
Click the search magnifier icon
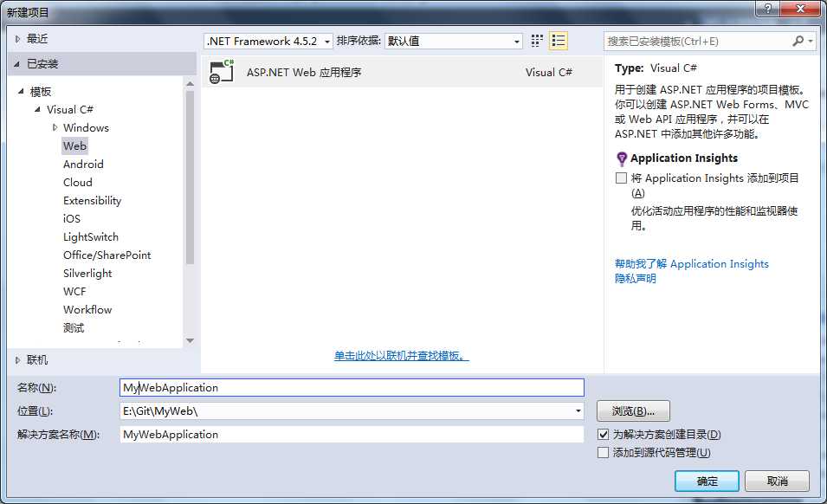798,41
